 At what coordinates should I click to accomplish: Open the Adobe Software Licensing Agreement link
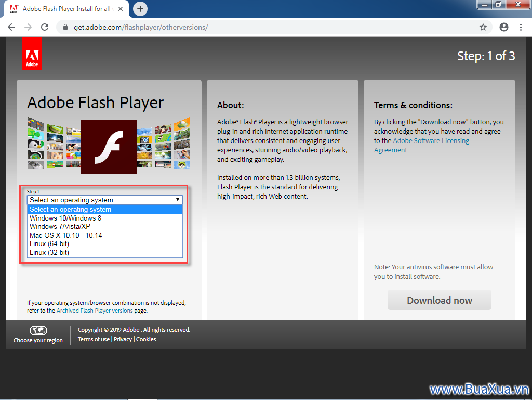(x=422, y=145)
